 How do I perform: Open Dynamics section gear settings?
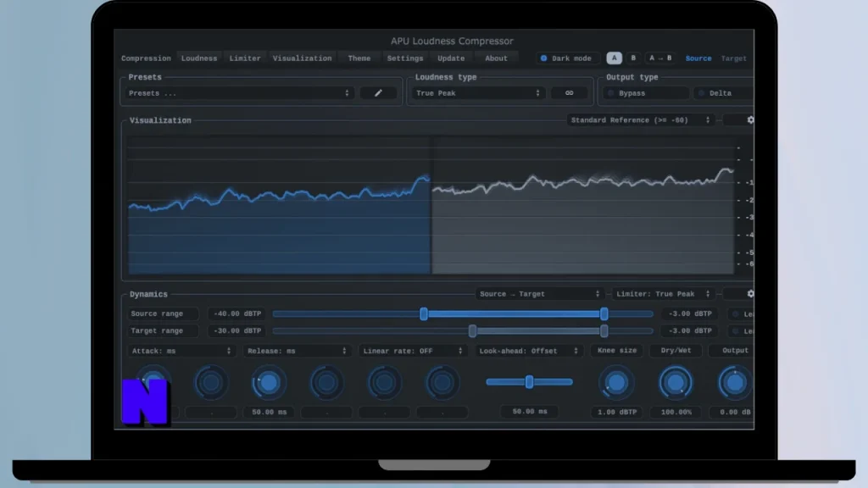750,294
